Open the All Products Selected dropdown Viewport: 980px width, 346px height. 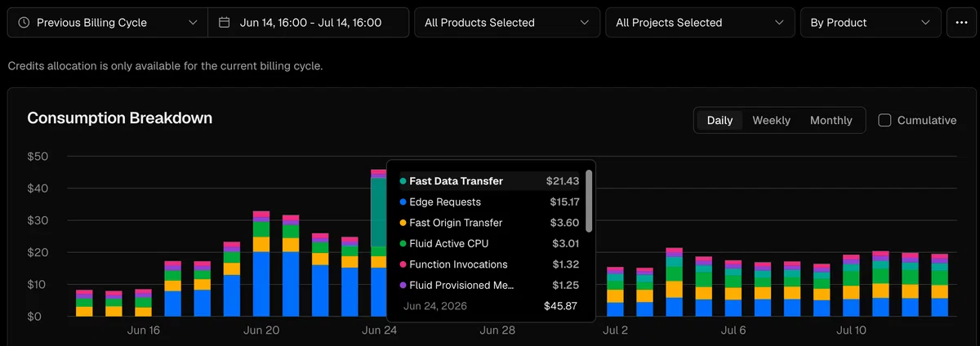click(507, 23)
